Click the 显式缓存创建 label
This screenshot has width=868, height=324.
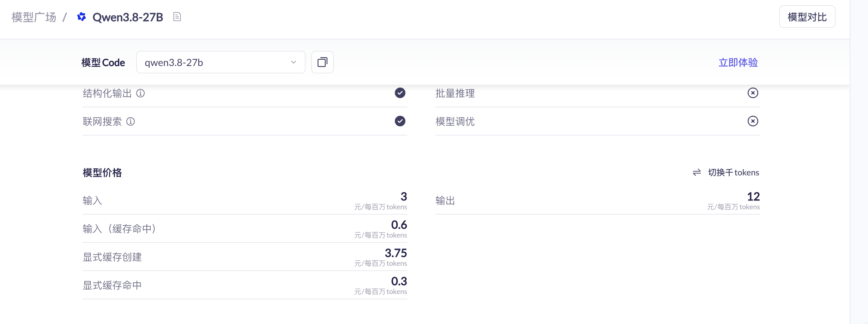point(112,257)
